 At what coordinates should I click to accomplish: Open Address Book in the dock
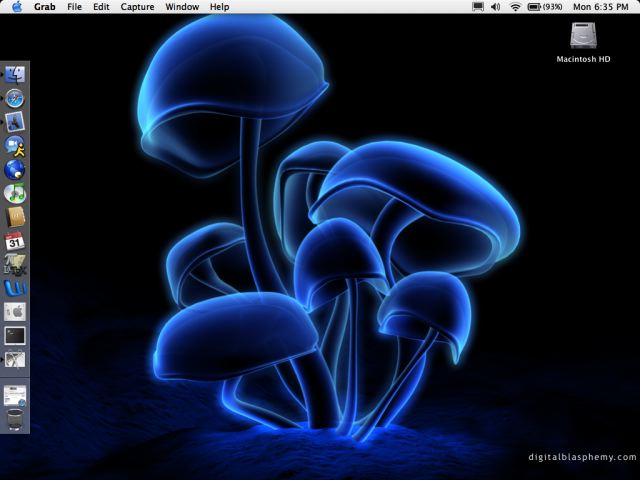point(15,217)
